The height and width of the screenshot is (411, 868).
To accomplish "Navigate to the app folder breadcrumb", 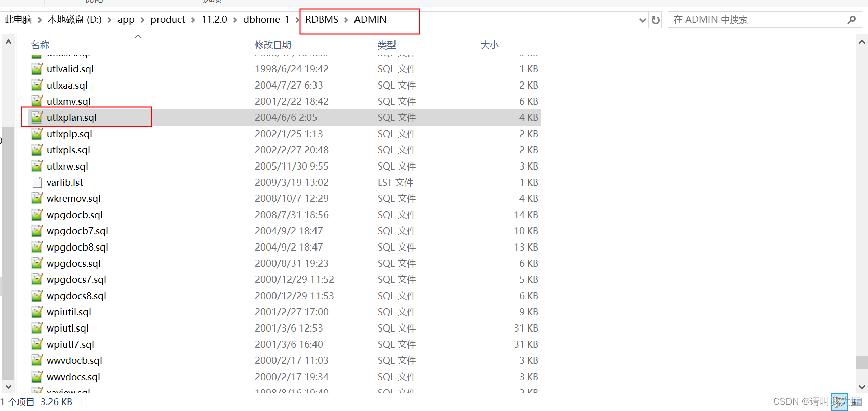I will (126, 20).
